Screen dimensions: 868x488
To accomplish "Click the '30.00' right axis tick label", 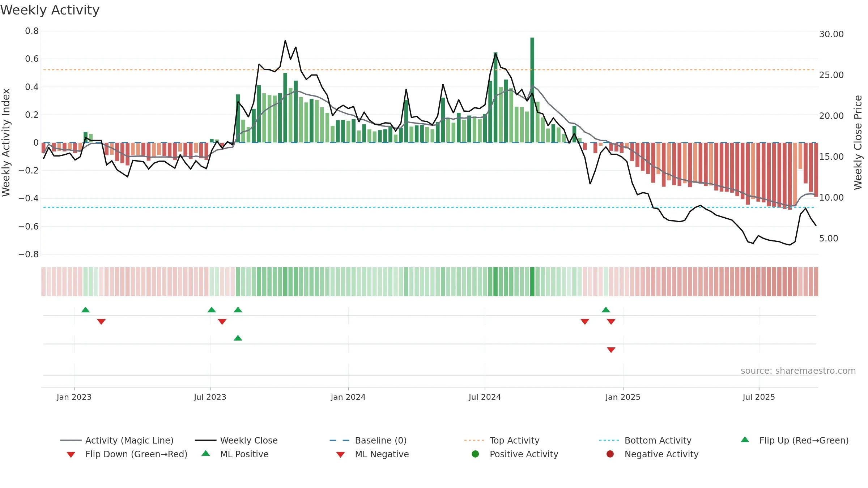I will pyautogui.click(x=831, y=34).
